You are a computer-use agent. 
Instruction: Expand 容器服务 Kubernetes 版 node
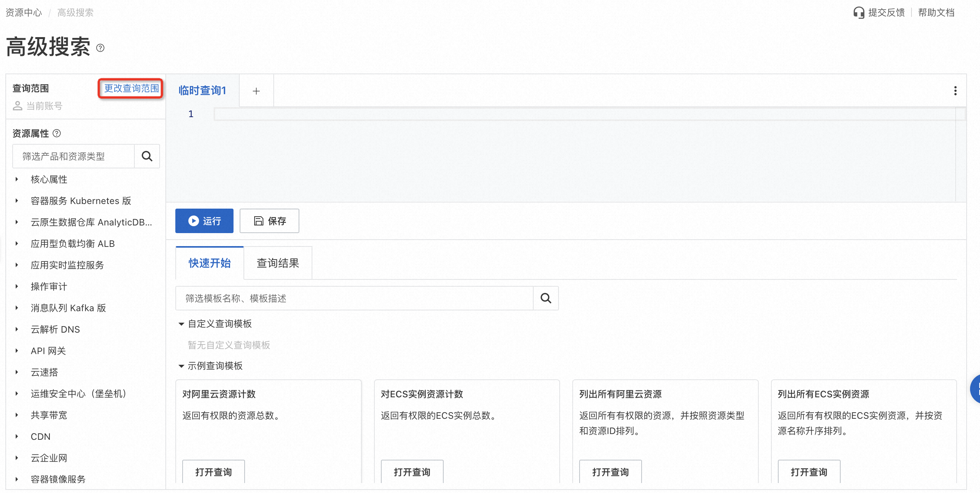17,201
